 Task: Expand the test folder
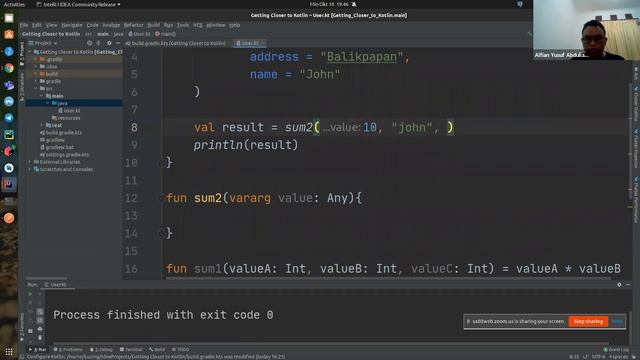pyautogui.click(x=42, y=125)
